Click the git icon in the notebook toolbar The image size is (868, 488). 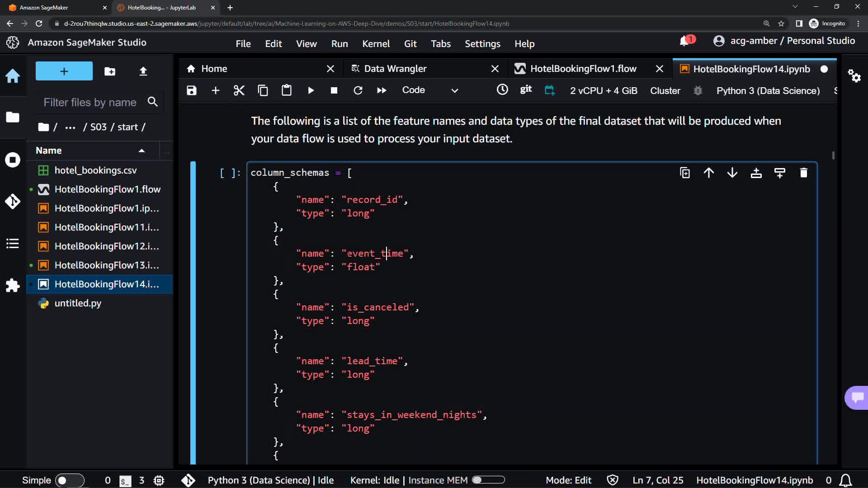pyautogui.click(x=526, y=90)
